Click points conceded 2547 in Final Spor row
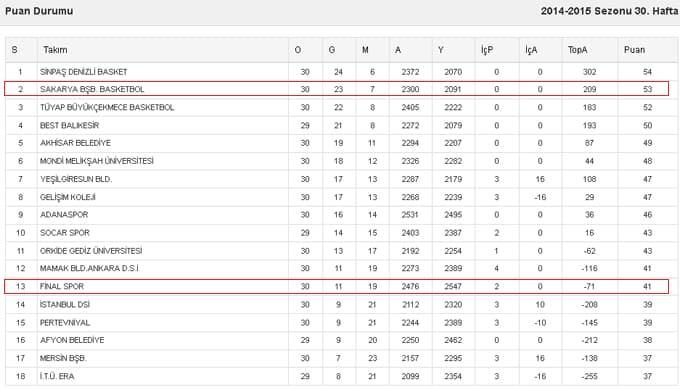The height and width of the screenshot is (390, 680). point(453,286)
